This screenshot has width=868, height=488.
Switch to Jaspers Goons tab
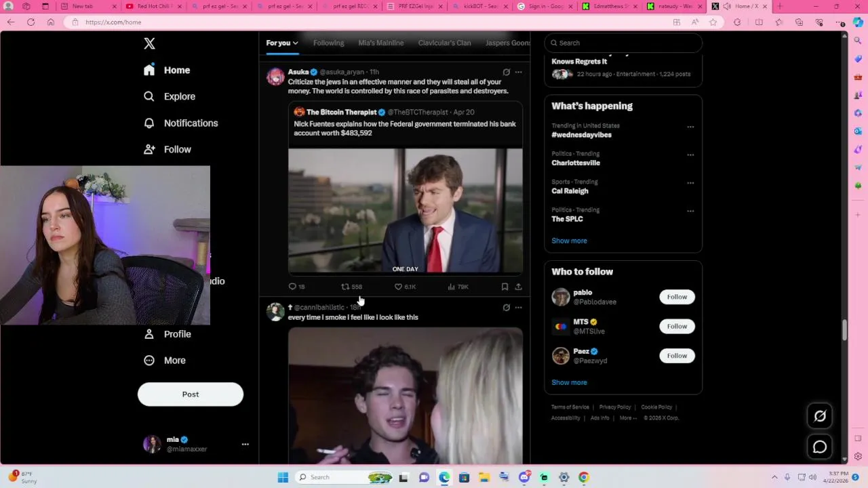pos(508,43)
